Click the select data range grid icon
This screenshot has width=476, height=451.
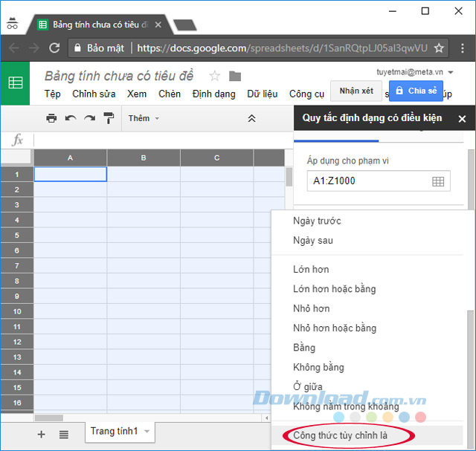(438, 181)
